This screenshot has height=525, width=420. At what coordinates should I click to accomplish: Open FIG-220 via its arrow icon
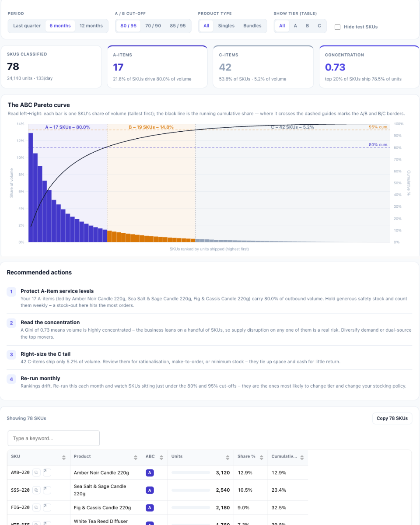click(47, 507)
